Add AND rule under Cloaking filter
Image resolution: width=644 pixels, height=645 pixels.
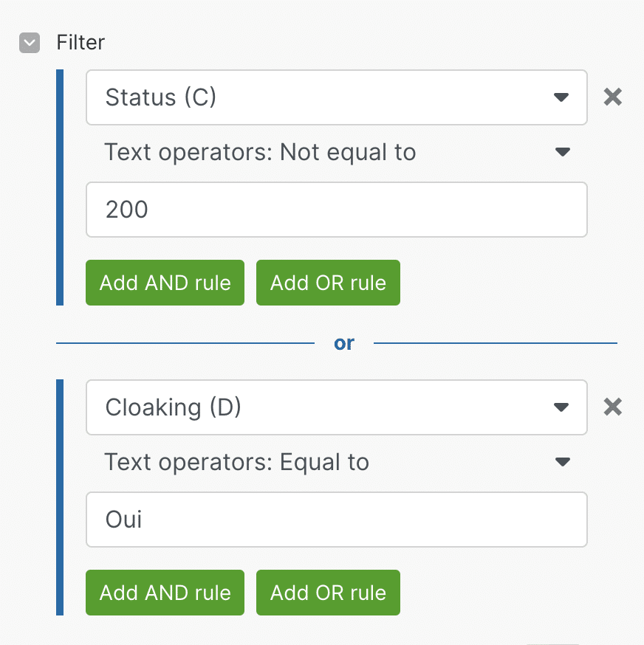tap(165, 593)
